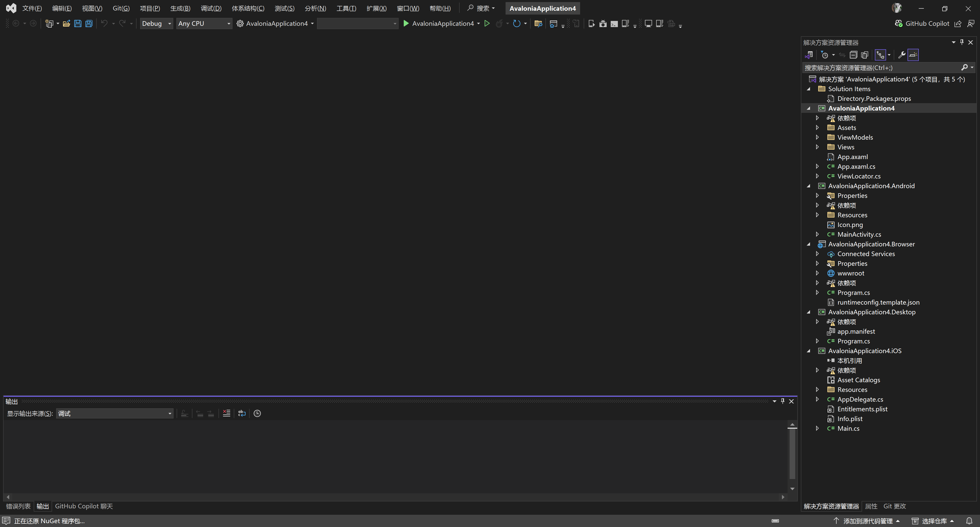Switch to the 错误列表 tab
Viewport: 980px width, 527px height.
pyautogui.click(x=18, y=506)
